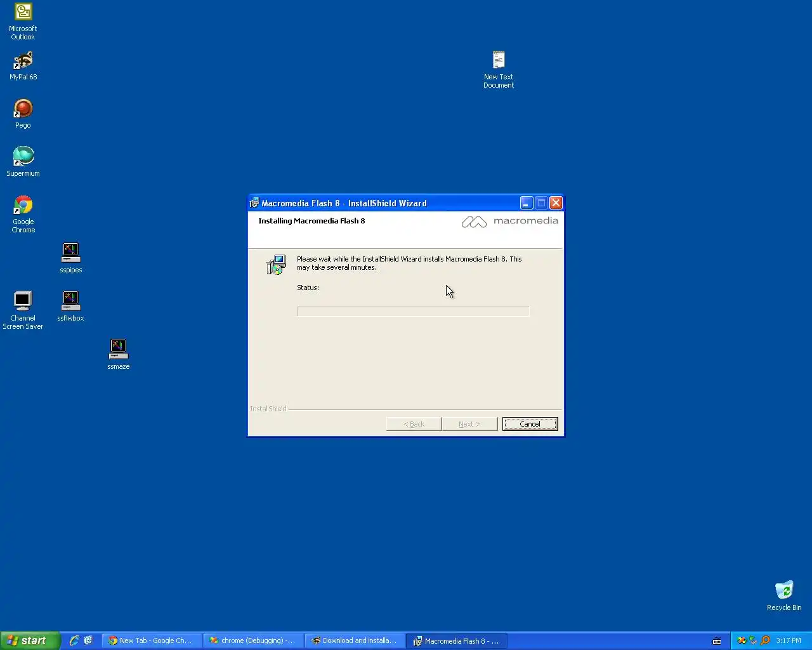Image resolution: width=812 pixels, height=650 pixels.
Task: Click the magnifier icon in the system tray
Action: (x=765, y=640)
